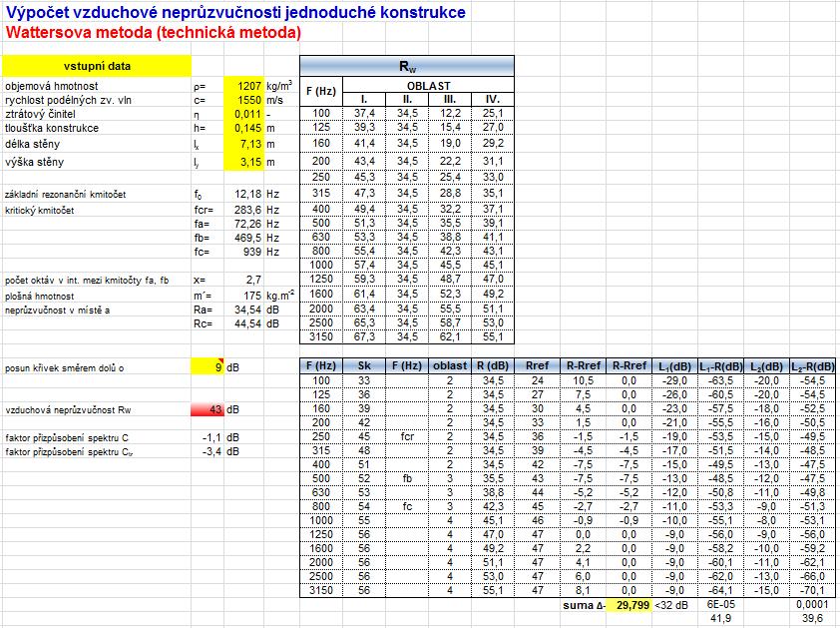This screenshot has width=840, height=628.
Task: Click the 'Sk' column header
Action: click(x=364, y=365)
